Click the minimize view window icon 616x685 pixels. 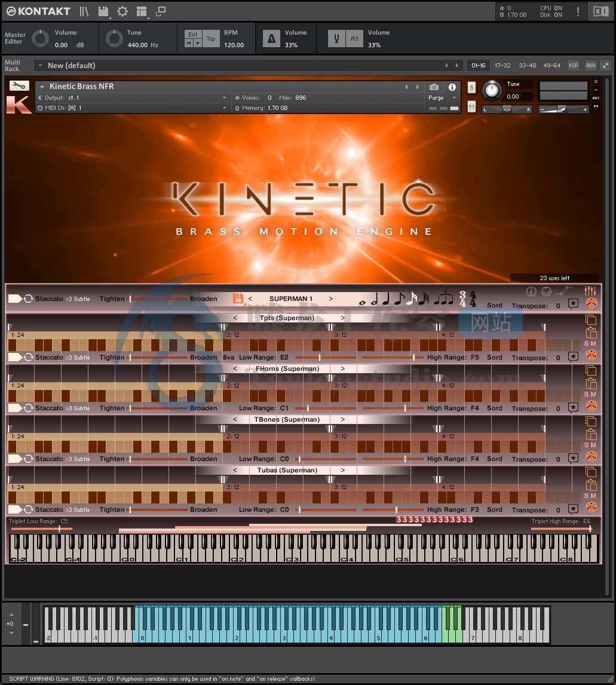(x=161, y=11)
